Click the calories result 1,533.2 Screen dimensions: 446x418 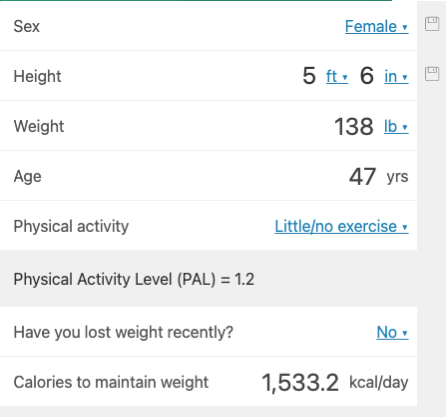pyautogui.click(x=300, y=382)
